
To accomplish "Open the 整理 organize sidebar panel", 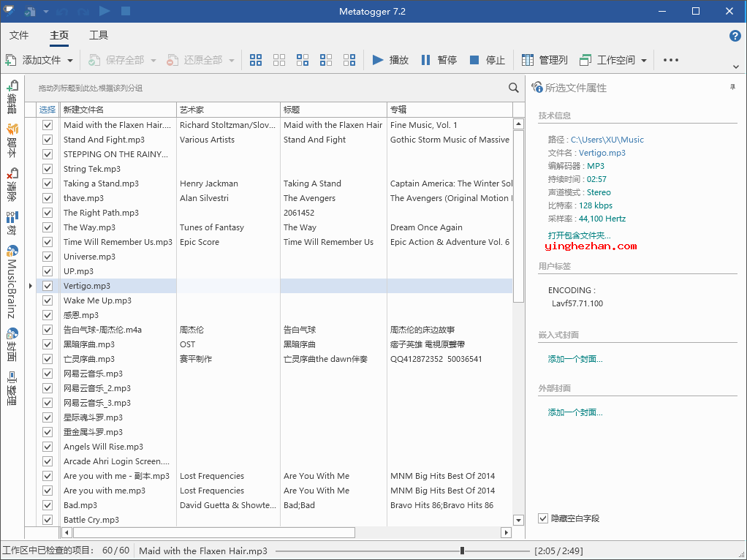I will pos(12,388).
